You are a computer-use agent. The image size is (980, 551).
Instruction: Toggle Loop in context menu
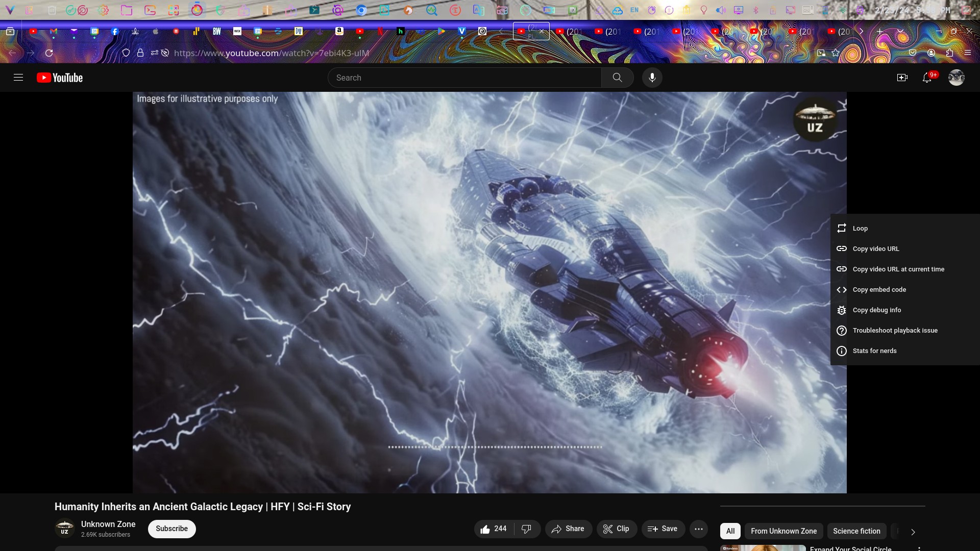click(860, 229)
